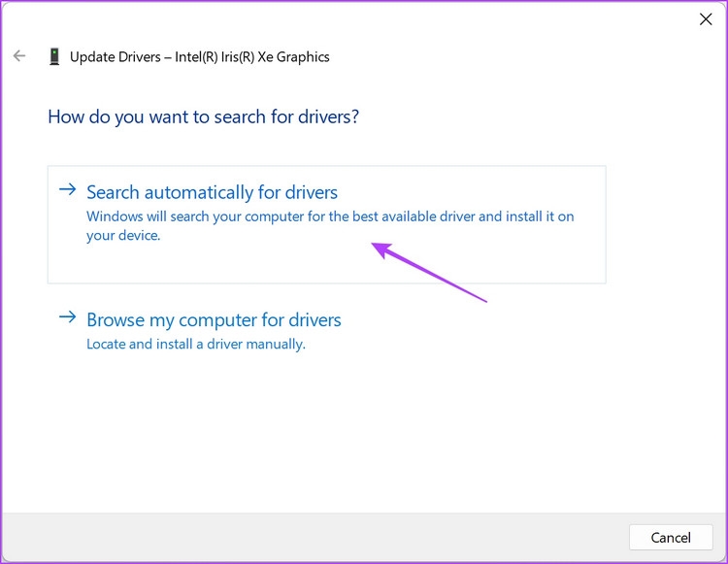Click "How do you want to search for drivers?" heading
This screenshot has width=728, height=564.
tap(204, 117)
